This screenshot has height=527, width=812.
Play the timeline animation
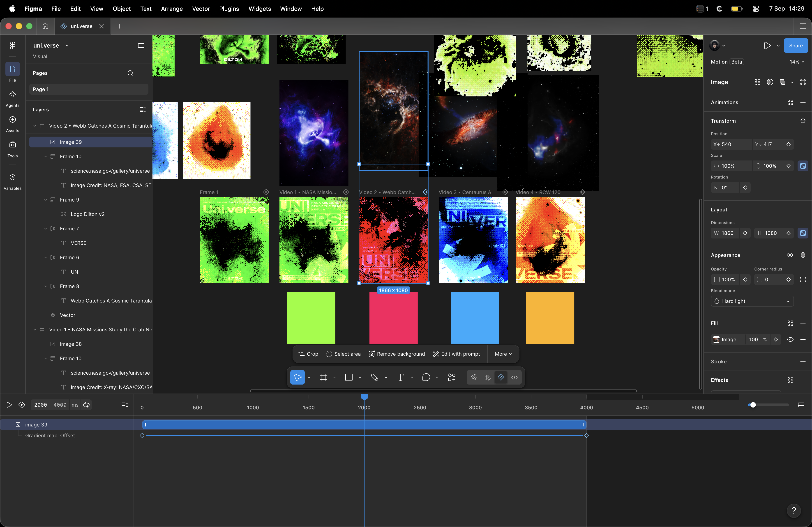tap(9, 405)
